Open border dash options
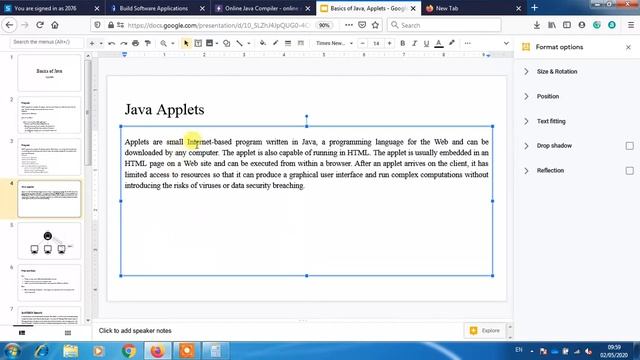The height and width of the screenshot is (360, 640). coord(300,43)
